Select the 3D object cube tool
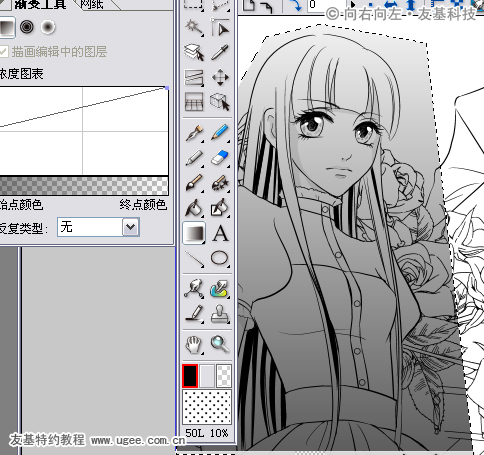 click(220, 102)
